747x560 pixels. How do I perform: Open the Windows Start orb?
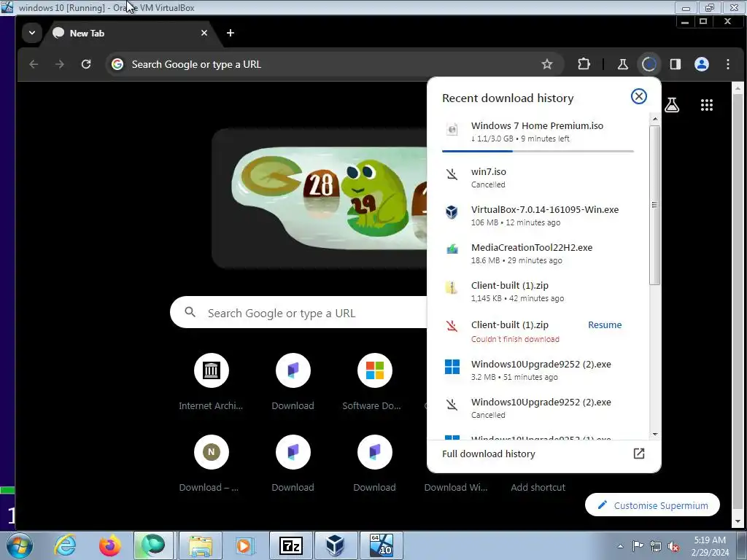pyautogui.click(x=20, y=545)
